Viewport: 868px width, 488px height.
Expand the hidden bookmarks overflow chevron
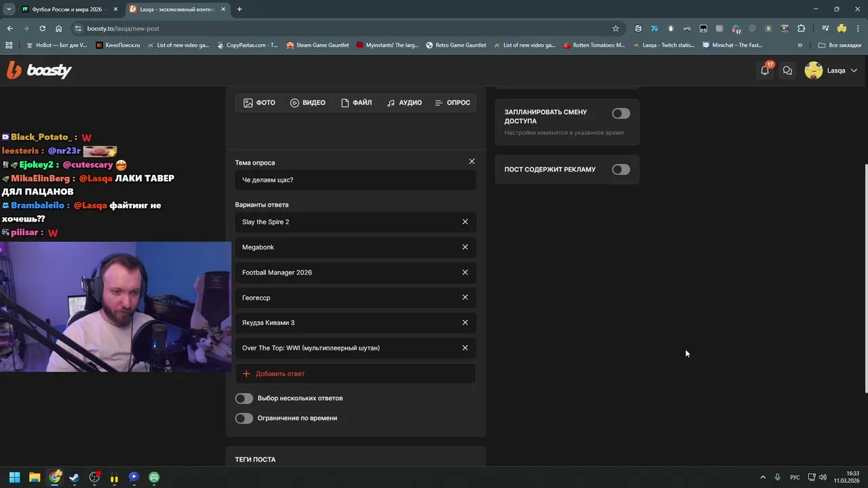click(800, 45)
